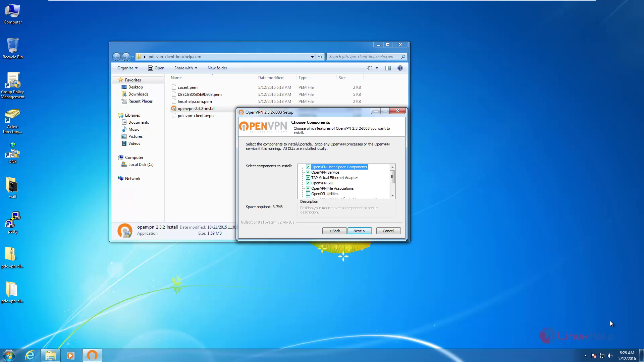Viewport: 644px width, 362px height.
Task: Click components list scroll down arrow
Action: 392,196
